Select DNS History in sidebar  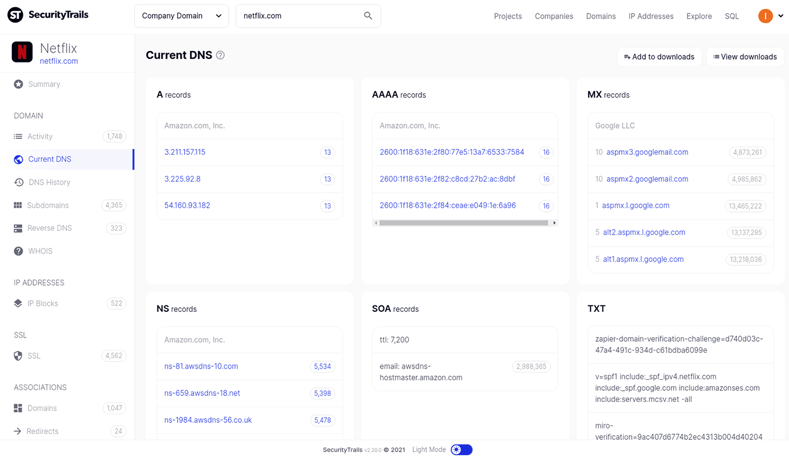49,182
